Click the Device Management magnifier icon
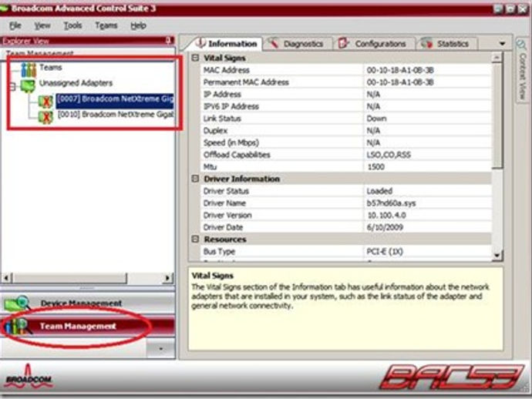The width and height of the screenshot is (532, 399). coord(17,303)
